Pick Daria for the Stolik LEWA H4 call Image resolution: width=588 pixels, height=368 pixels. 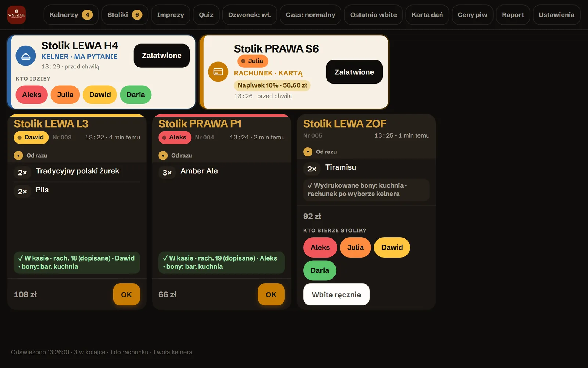point(136,95)
